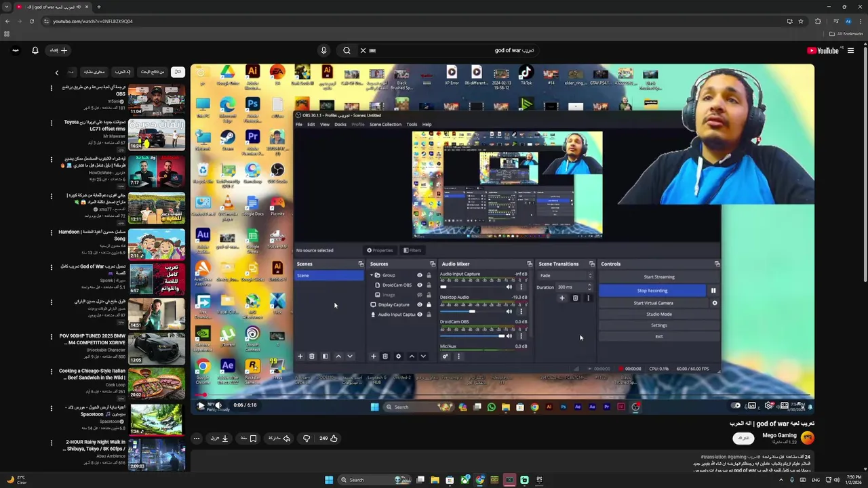This screenshot has height=488, width=868.
Task: Open Docks menu in OBS
Action: (340, 124)
